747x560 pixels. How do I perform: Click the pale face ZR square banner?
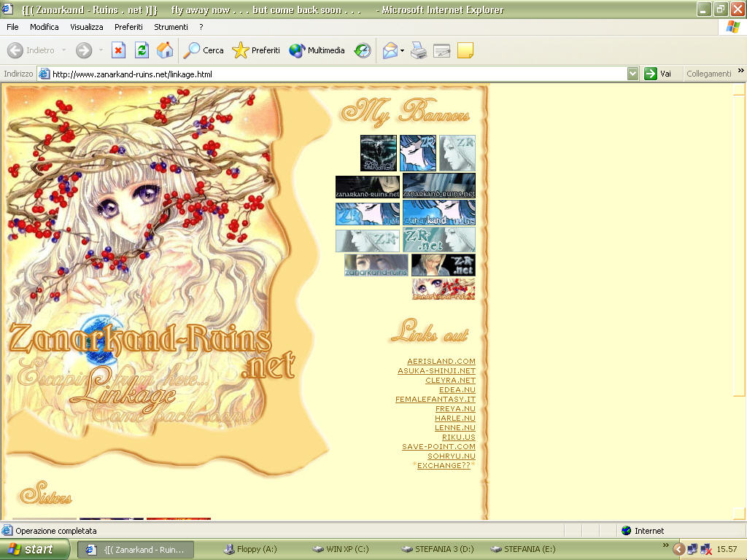[457, 153]
